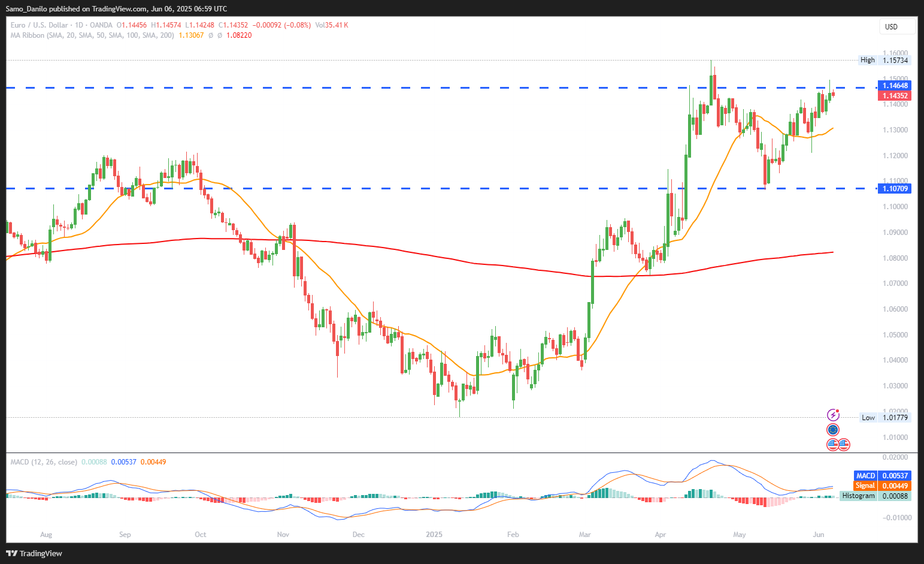Click the orange Signal value label 0.00449
The image size is (924, 564).
coord(895,486)
